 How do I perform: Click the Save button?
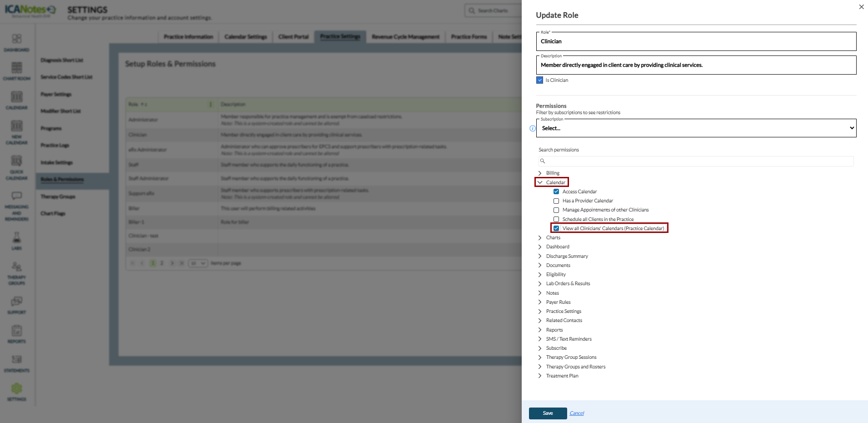[x=548, y=413]
